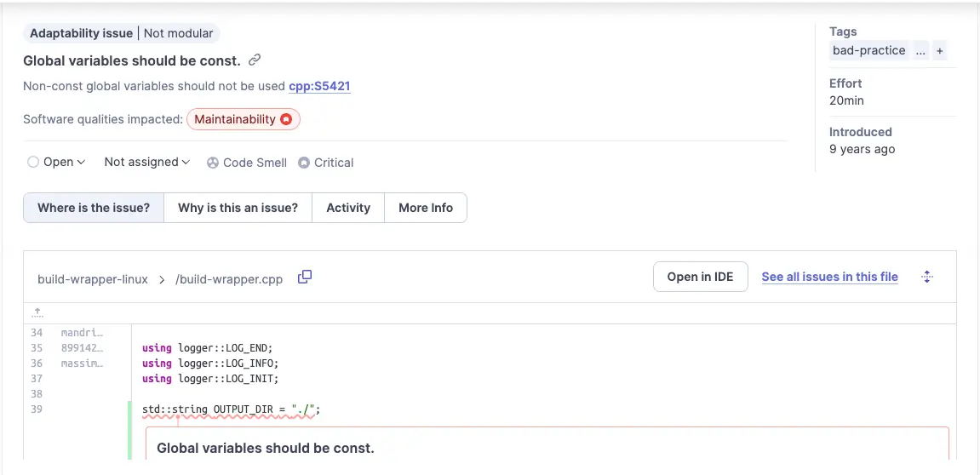Open the issue status Open dropdown
Viewport: 980px width, 475px height.
point(57,162)
